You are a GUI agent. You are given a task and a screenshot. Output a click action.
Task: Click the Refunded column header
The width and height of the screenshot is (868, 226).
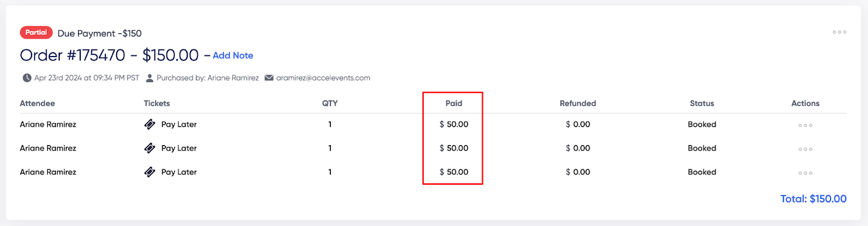[578, 103]
